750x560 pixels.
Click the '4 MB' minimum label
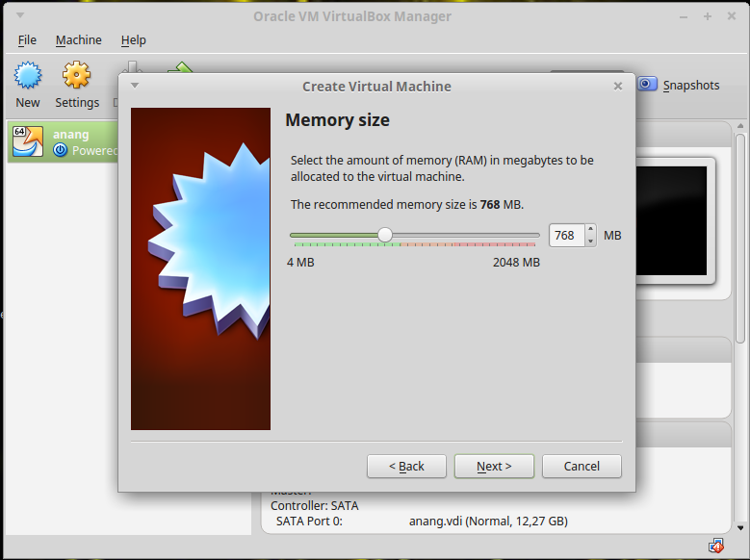pos(300,262)
